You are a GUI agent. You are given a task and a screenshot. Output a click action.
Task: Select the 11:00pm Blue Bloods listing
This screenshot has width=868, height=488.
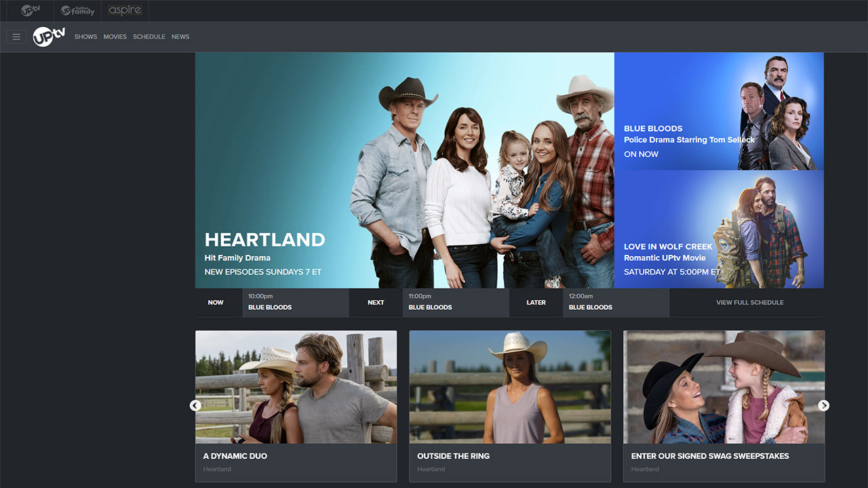click(x=456, y=302)
